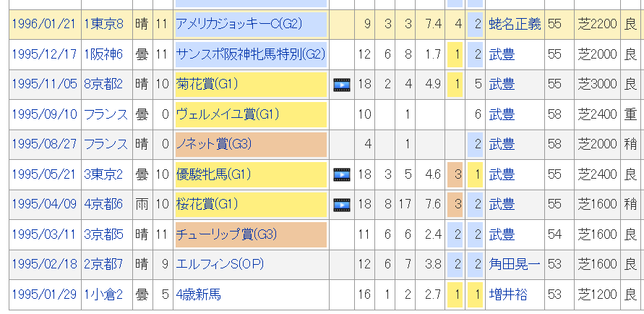Open the エルフィンS(OP) race link
The height and width of the screenshot is (314, 644).
(220, 264)
